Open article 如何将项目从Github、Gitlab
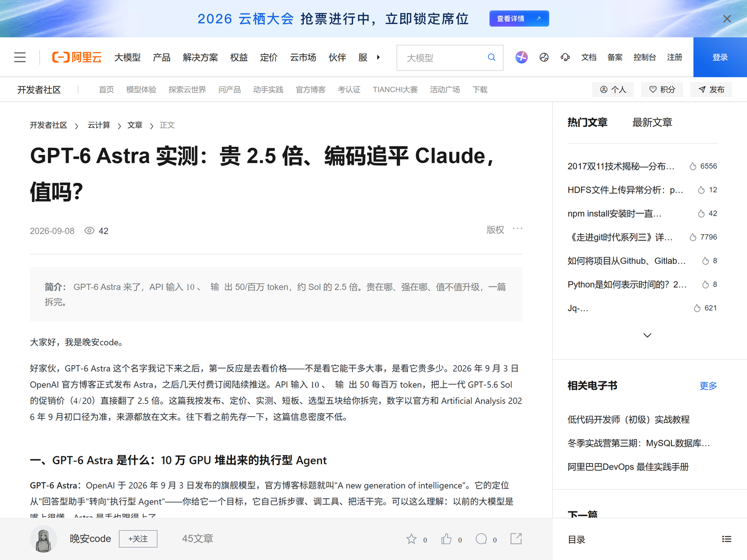Screen dimensions: 747x560 (x=627, y=261)
